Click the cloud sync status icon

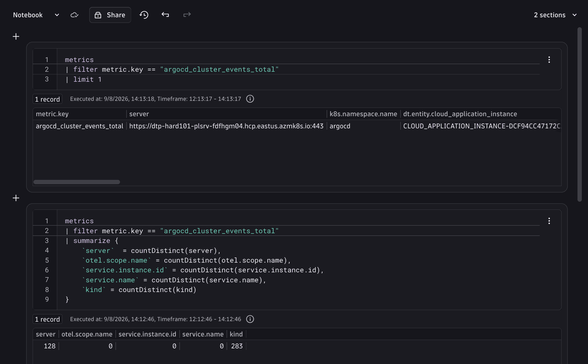(74, 15)
